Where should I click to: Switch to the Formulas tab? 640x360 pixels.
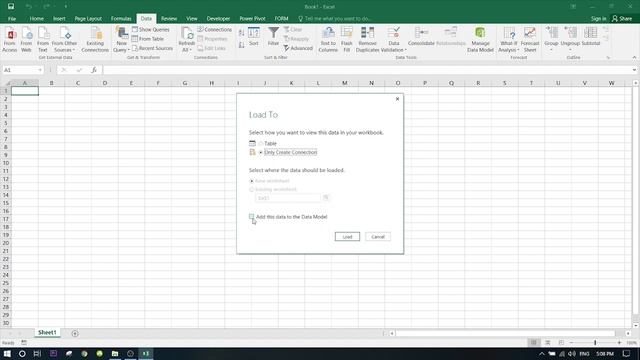click(121, 18)
